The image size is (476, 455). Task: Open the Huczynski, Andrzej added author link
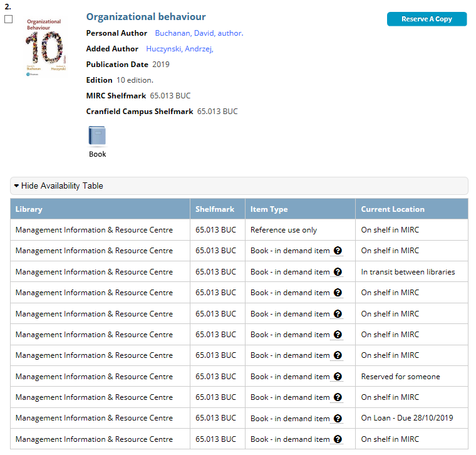point(180,49)
